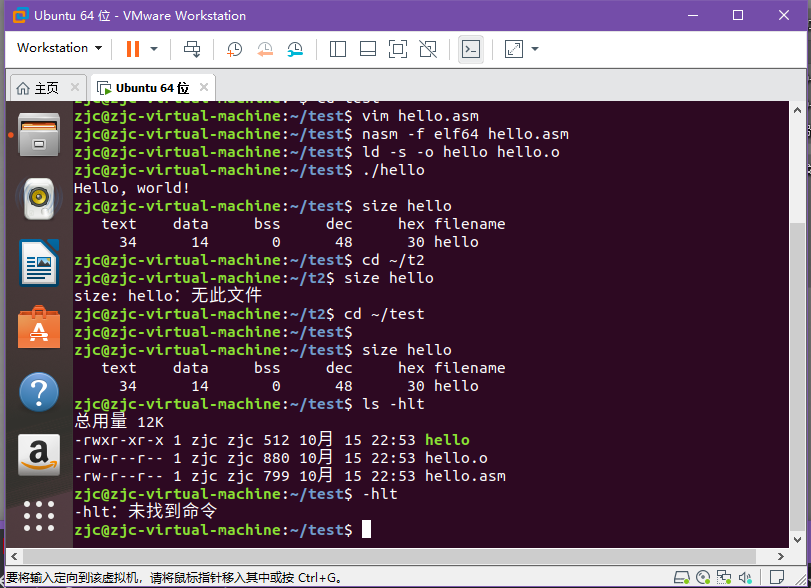Viewport: 811px width, 588px height.
Task: Revert the virtual machine to its snapshot
Action: (x=265, y=49)
